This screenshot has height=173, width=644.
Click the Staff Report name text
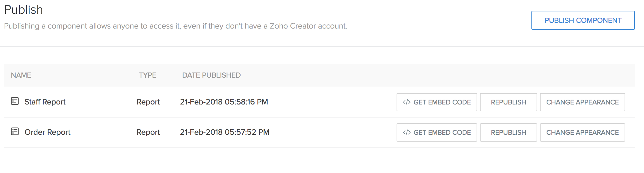click(45, 102)
